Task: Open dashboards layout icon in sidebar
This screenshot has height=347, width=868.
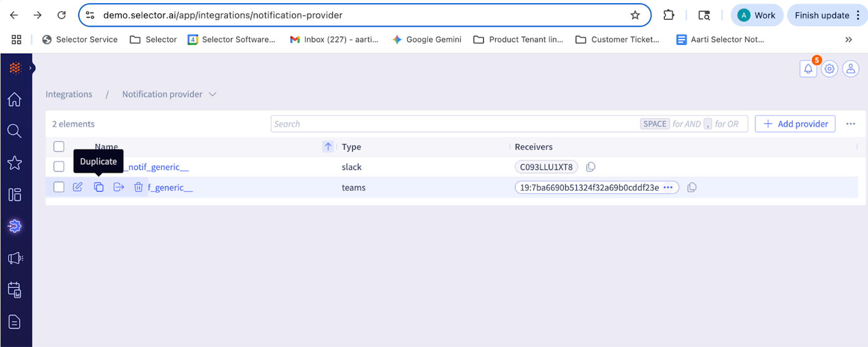Action: (14, 195)
